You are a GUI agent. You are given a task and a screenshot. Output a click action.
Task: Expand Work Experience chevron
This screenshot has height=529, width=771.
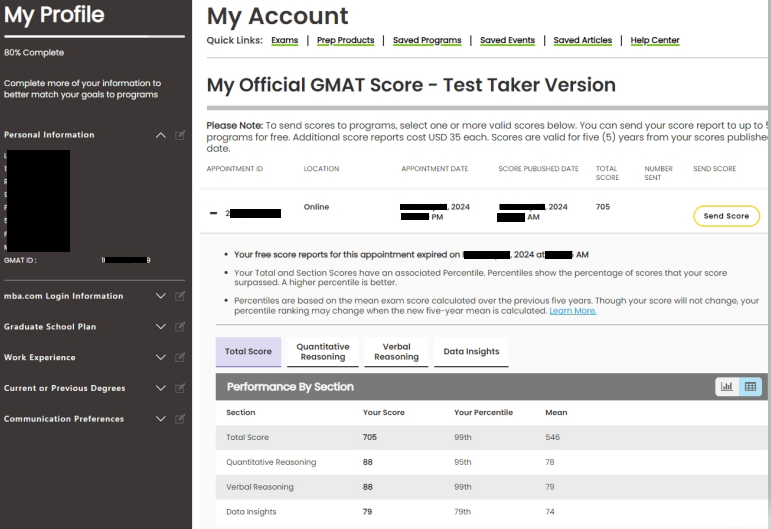(161, 357)
